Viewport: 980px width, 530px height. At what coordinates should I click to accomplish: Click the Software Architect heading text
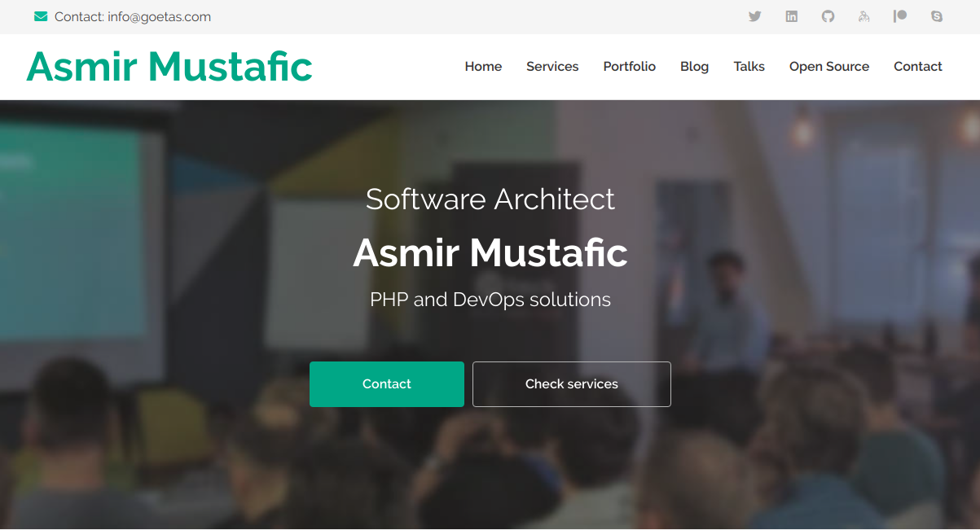(x=490, y=199)
